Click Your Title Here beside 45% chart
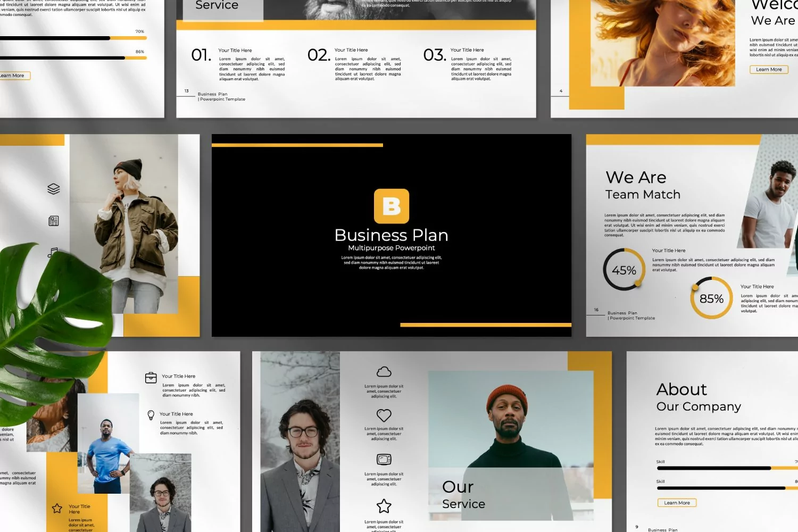This screenshot has height=532, width=798. tap(669, 251)
